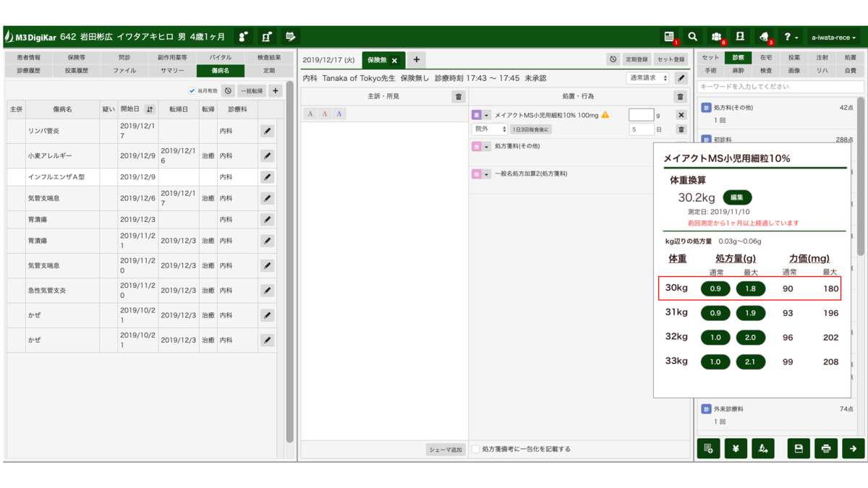Click the dosage grams input field
This screenshot has height=488, width=868.
click(641, 115)
